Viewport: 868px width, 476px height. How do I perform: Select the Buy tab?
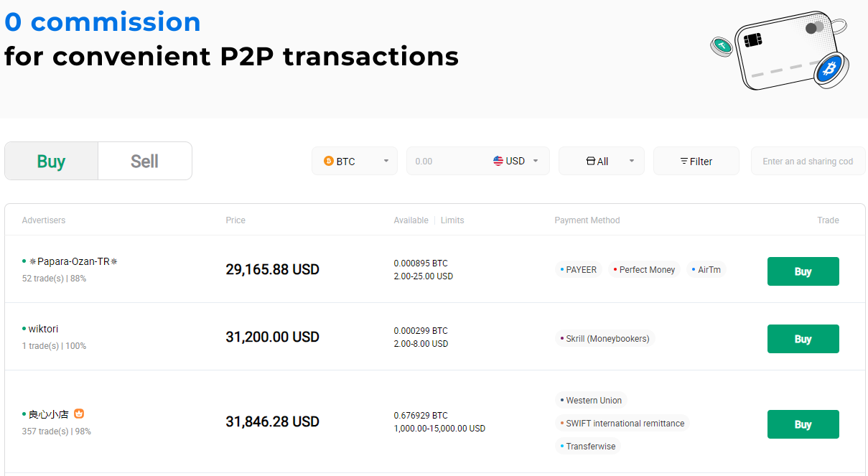(50, 160)
